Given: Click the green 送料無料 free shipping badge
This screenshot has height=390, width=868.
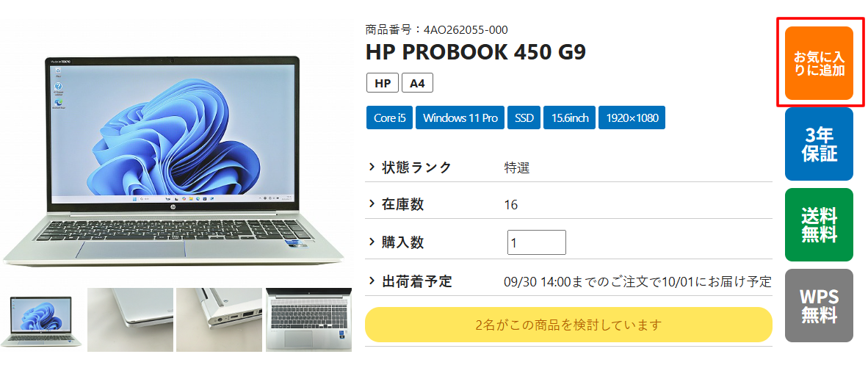Looking at the screenshot, I should [x=819, y=224].
